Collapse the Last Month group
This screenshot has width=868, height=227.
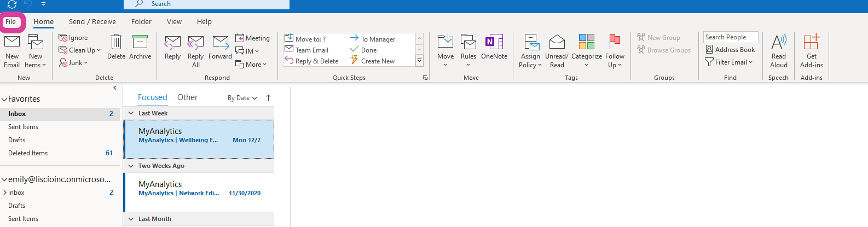[131, 219]
